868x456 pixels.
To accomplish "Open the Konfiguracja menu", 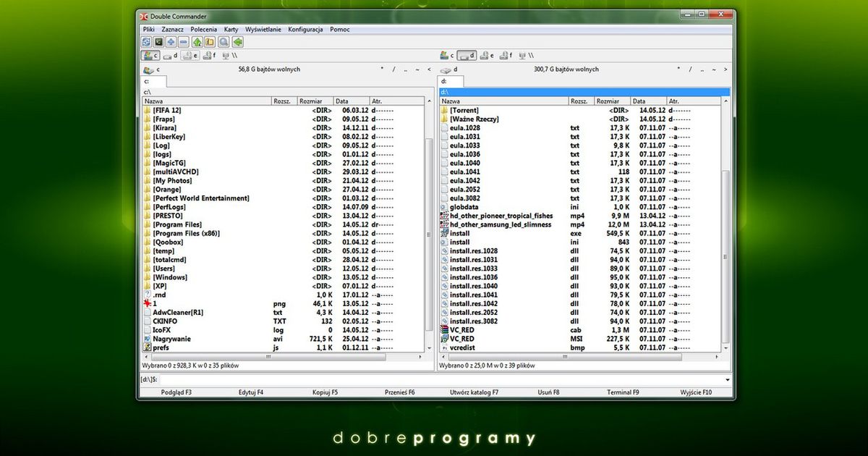I will coord(305,29).
